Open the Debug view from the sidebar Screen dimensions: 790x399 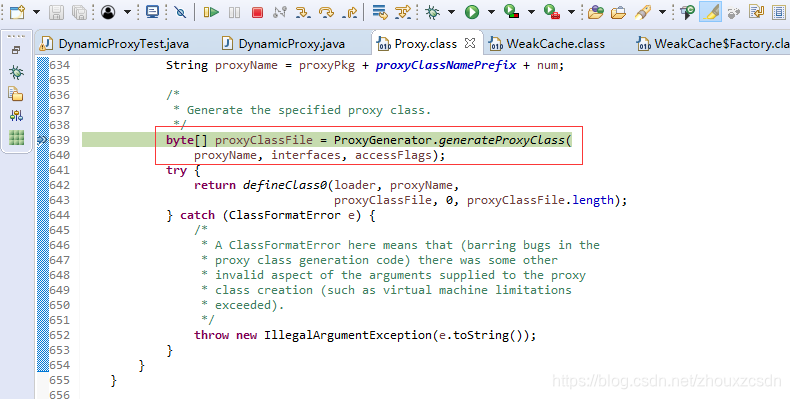pos(16,73)
